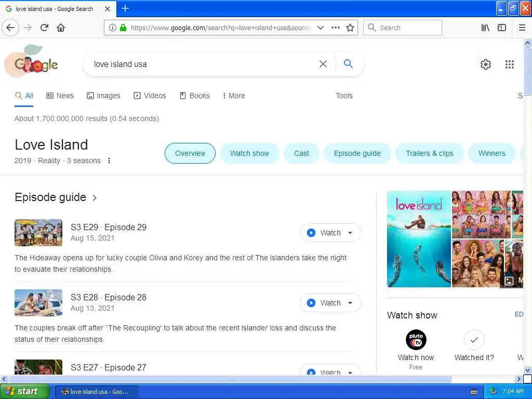Click the tray icon beside the clock
This screenshot has width=532, height=399.
pyautogui.click(x=494, y=392)
